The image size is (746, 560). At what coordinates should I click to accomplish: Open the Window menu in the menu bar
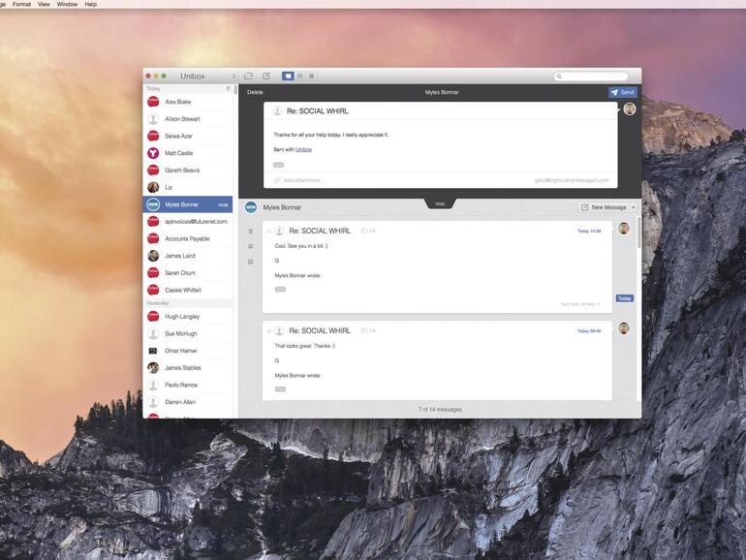point(67,4)
